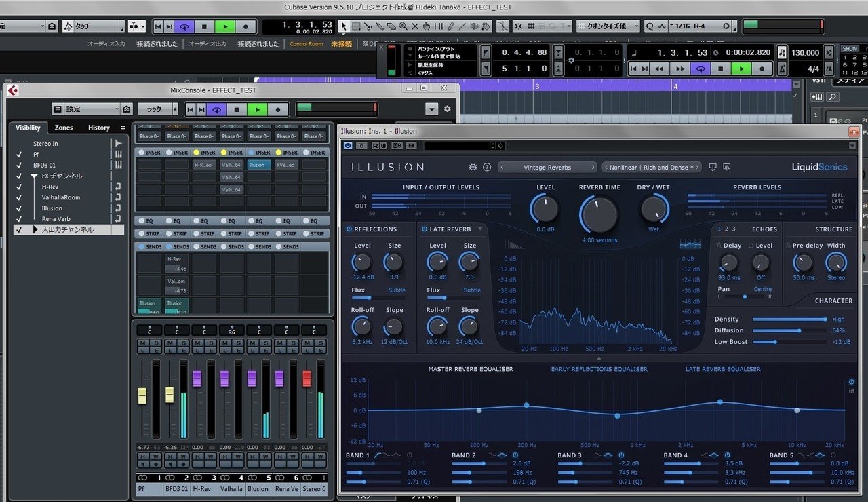Open the MixConsole 設定 configuration dropdown
868x502 pixels.
92,109
